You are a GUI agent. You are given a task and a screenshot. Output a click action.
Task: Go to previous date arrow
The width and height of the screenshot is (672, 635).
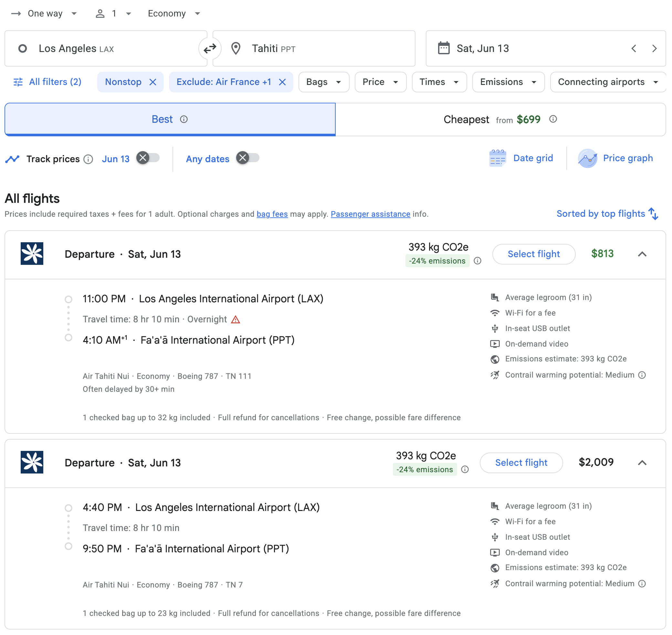click(x=634, y=48)
